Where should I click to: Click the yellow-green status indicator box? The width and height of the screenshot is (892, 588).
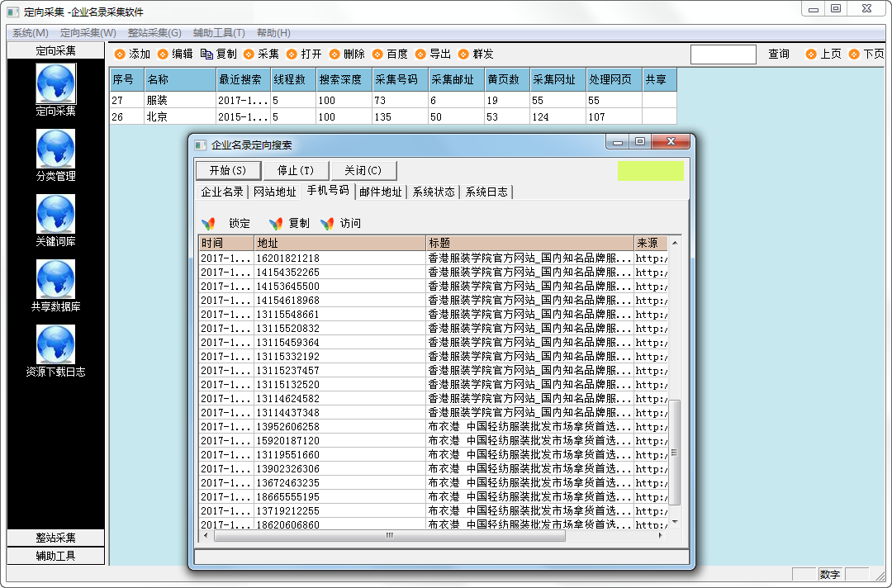tap(650, 171)
